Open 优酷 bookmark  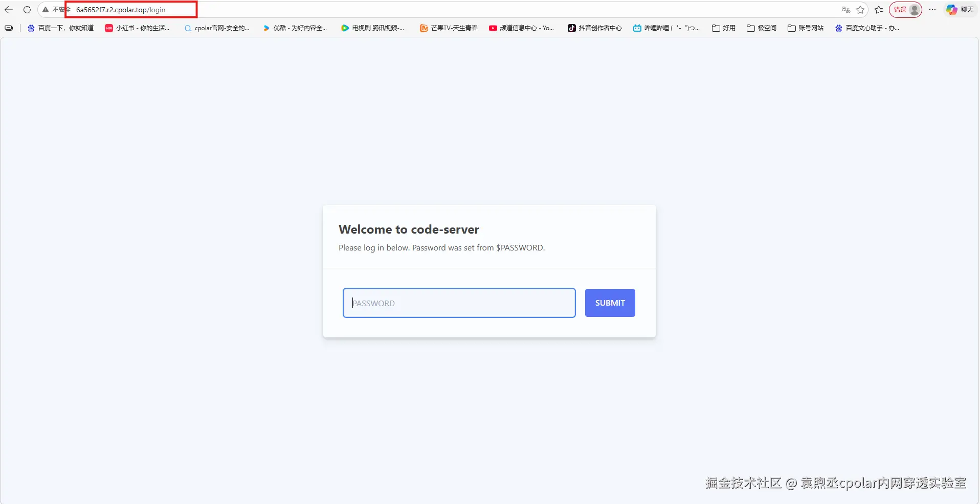tap(295, 28)
